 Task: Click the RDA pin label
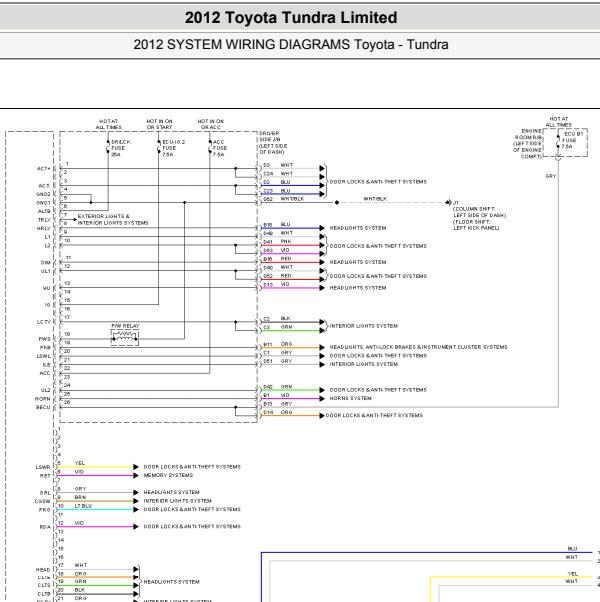[x=45, y=527]
